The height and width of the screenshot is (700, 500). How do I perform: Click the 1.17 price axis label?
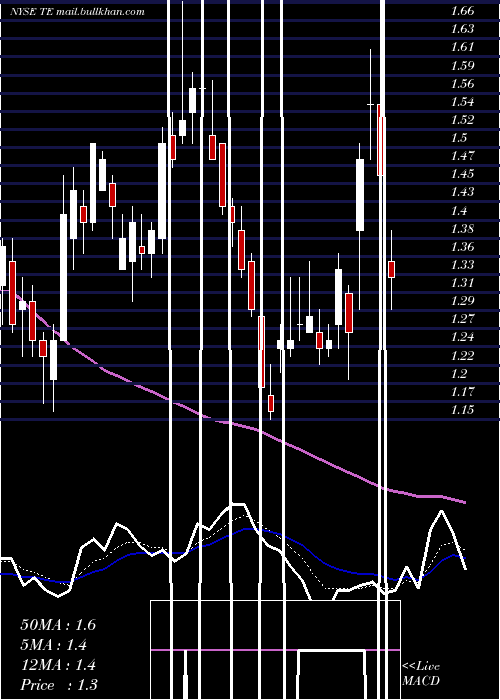click(x=462, y=392)
